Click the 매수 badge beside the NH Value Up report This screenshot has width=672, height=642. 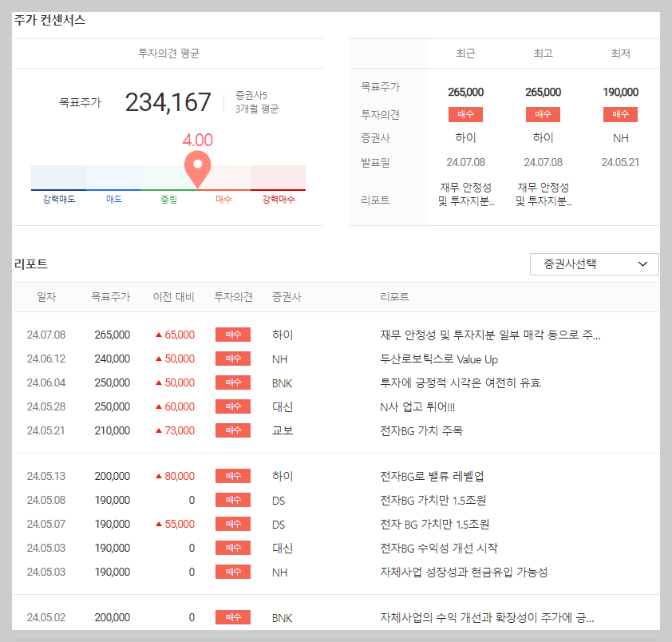click(x=232, y=359)
